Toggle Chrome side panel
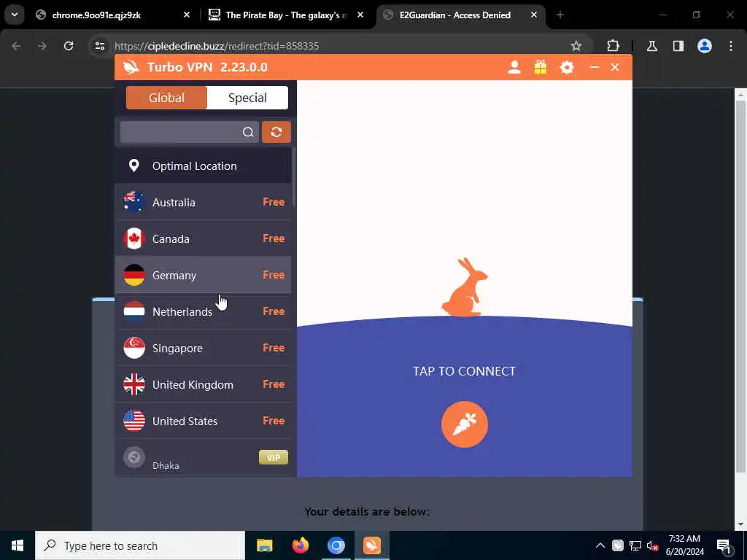Image resolution: width=747 pixels, height=560 pixels. (x=678, y=46)
